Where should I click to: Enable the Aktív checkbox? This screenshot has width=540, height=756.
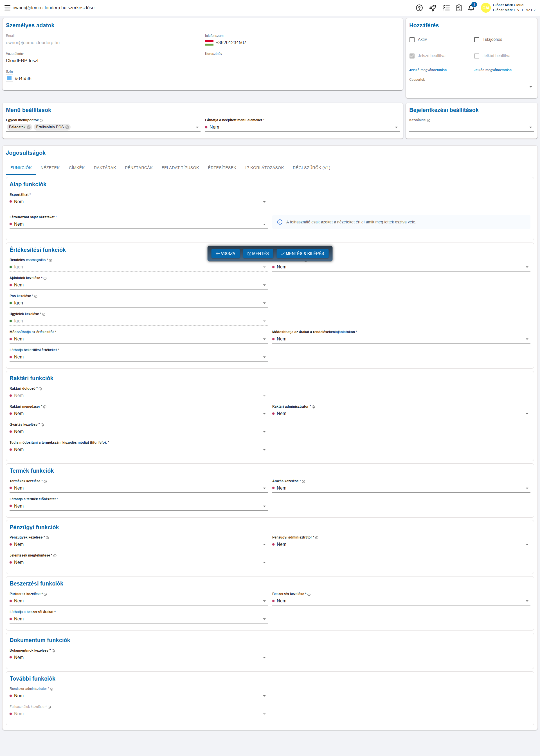pyautogui.click(x=412, y=40)
